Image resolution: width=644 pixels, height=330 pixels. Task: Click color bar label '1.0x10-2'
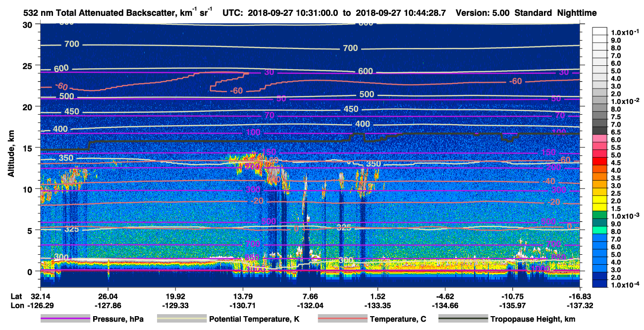point(625,101)
